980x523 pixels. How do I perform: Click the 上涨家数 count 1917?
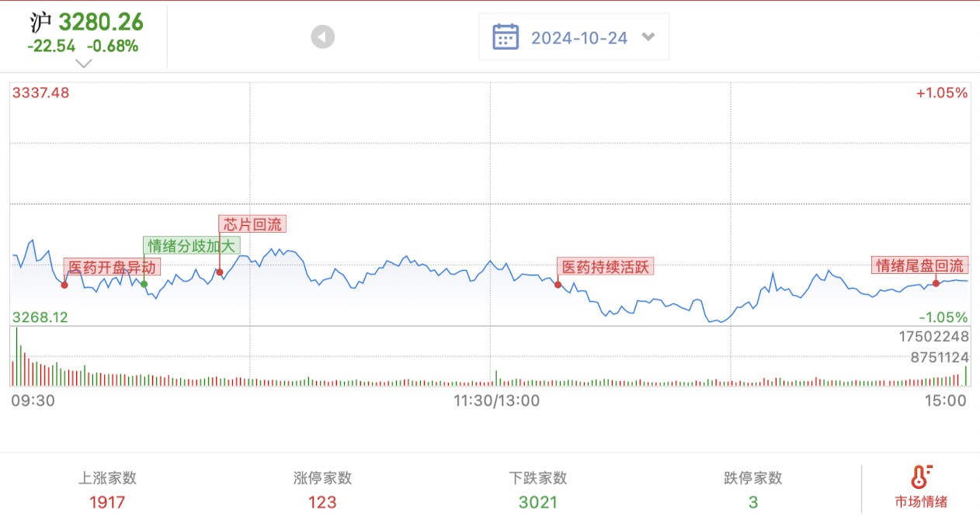point(107,502)
